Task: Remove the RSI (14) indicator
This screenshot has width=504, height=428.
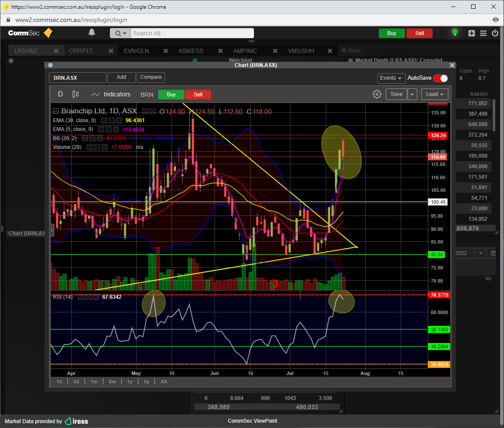Action: pos(96,297)
